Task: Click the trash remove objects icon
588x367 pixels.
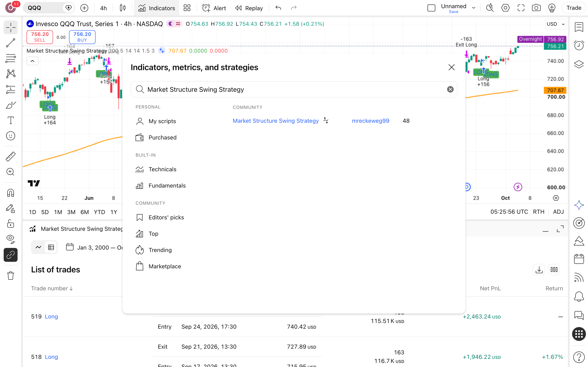Action: coord(10,276)
